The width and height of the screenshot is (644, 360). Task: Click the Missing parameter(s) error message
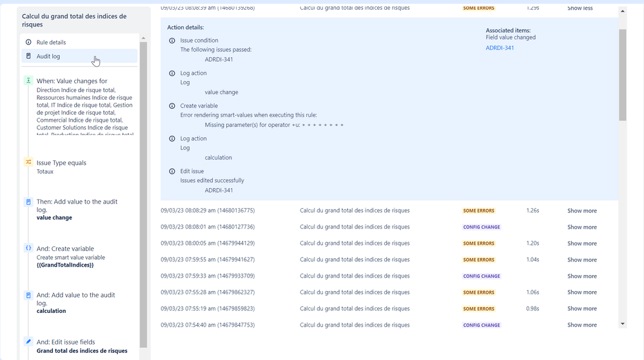tap(274, 125)
